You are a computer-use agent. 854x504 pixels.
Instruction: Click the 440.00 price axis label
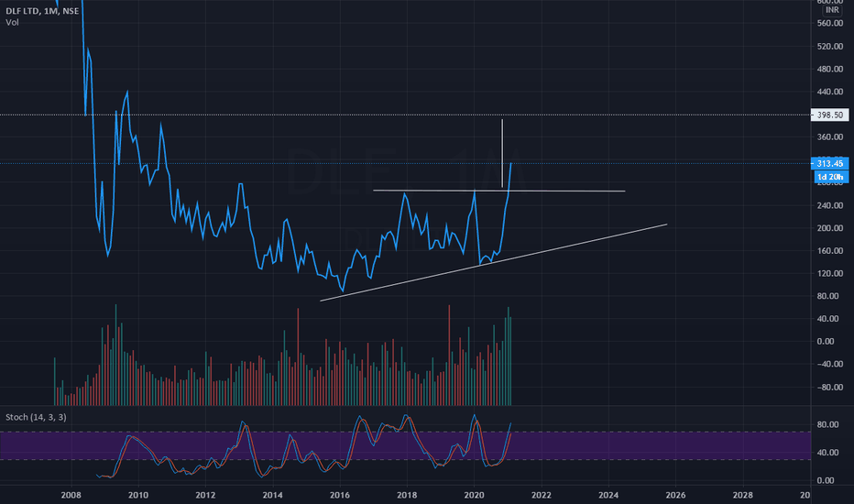click(830, 92)
